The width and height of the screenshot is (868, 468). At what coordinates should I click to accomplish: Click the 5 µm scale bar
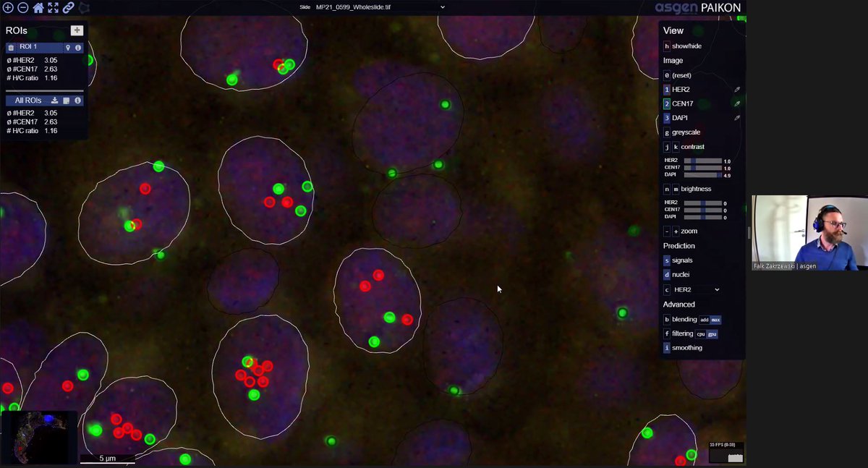coord(107,459)
